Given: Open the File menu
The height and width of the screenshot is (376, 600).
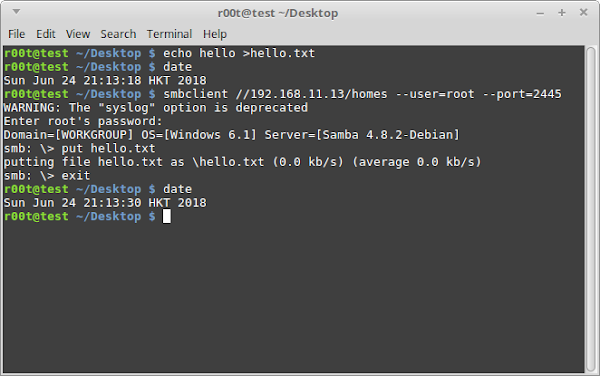Looking at the screenshot, I should 16,34.
